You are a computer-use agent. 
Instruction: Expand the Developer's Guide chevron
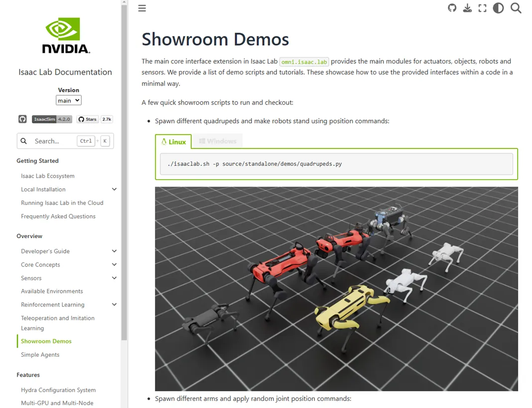[115, 251]
